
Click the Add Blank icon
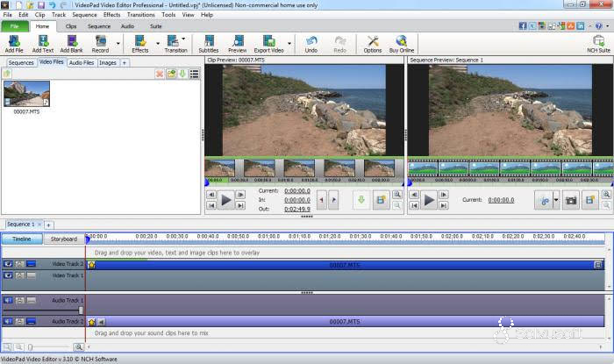pyautogui.click(x=72, y=44)
